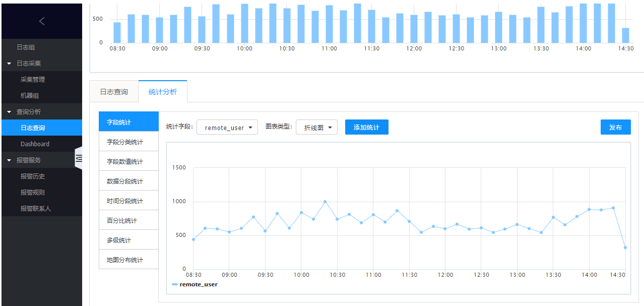Image resolution: width=644 pixels, height=306 pixels.
Task: Collapse the 报警服务 menu group
Action: 9,160
